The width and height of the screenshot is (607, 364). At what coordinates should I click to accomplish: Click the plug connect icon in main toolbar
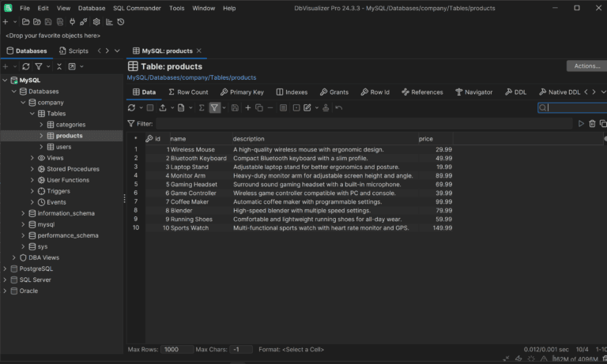click(72, 22)
